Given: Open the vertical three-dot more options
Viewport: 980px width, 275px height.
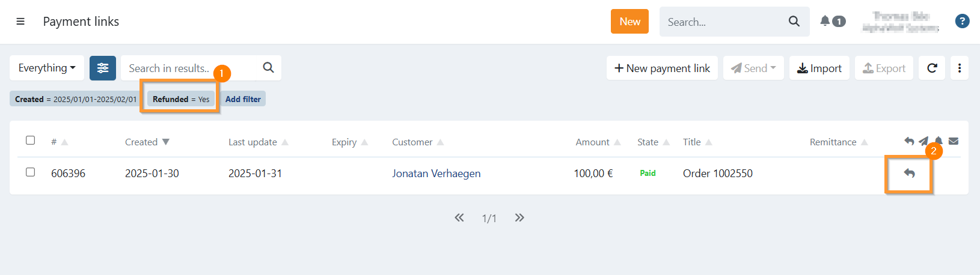Looking at the screenshot, I should [x=959, y=68].
